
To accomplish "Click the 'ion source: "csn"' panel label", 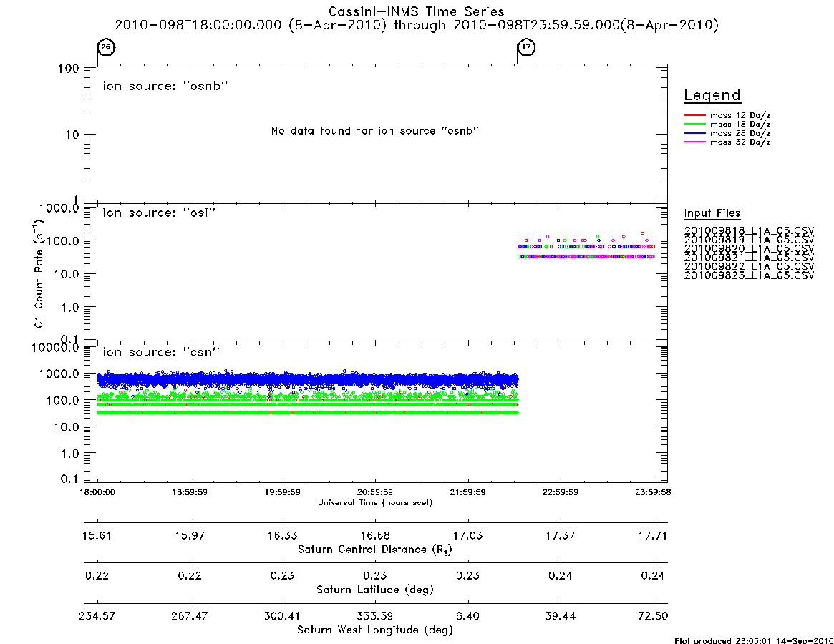I will pyautogui.click(x=161, y=352).
